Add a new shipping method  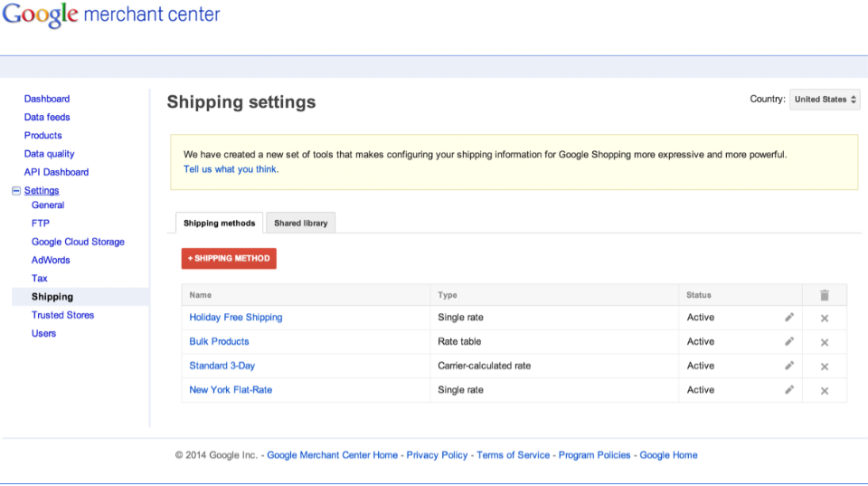[229, 258]
